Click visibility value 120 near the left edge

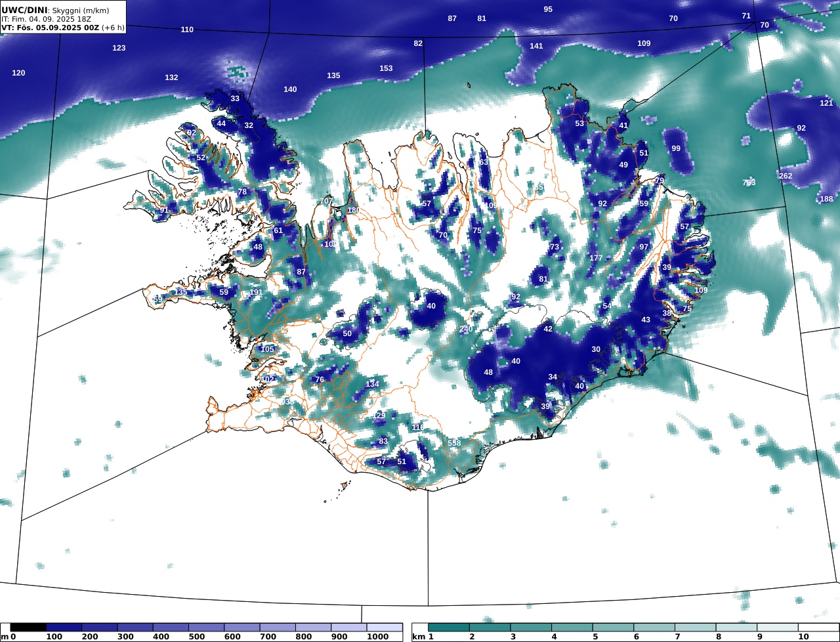[18, 73]
